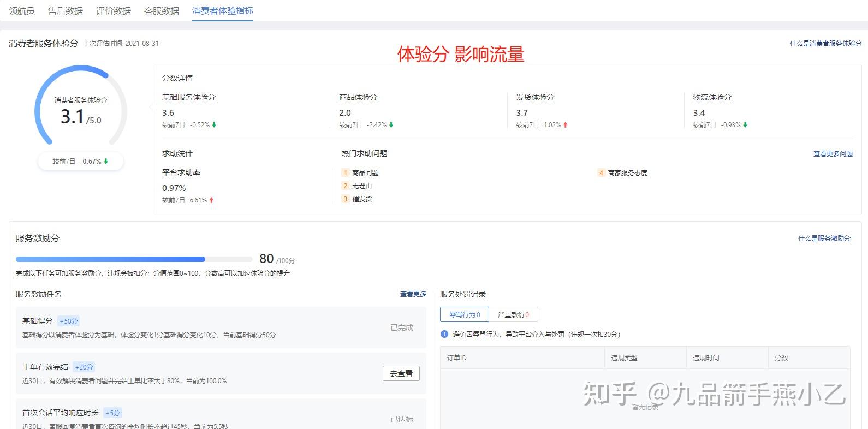Click 查看更多问题 link
This screenshot has height=429, width=868.
pyautogui.click(x=833, y=154)
